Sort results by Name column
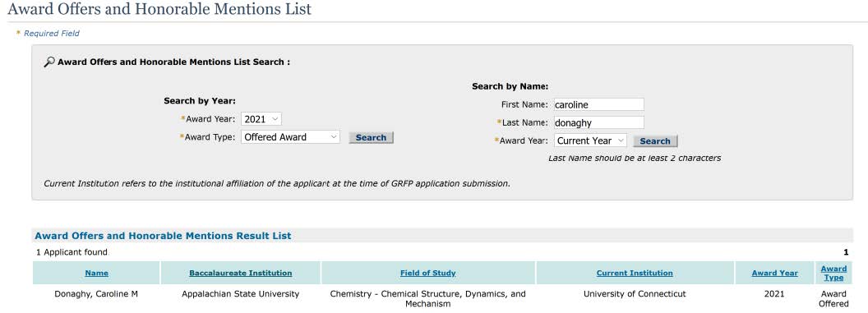868x313 pixels. pyautogui.click(x=97, y=274)
